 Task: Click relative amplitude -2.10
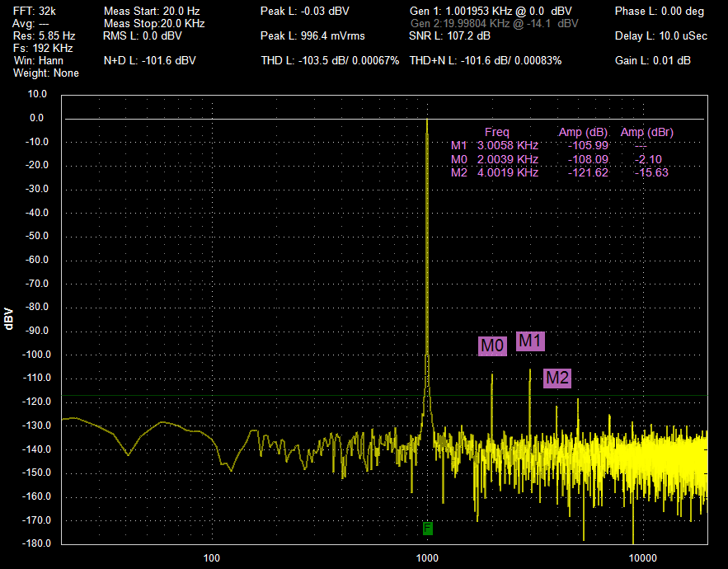click(x=649, y=159)
